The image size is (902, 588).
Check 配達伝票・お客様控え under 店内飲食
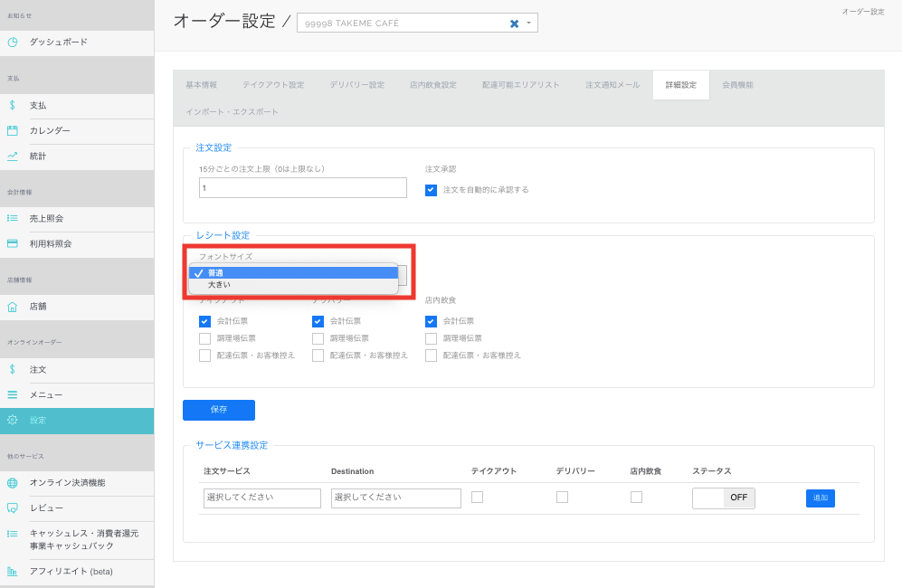431,356
